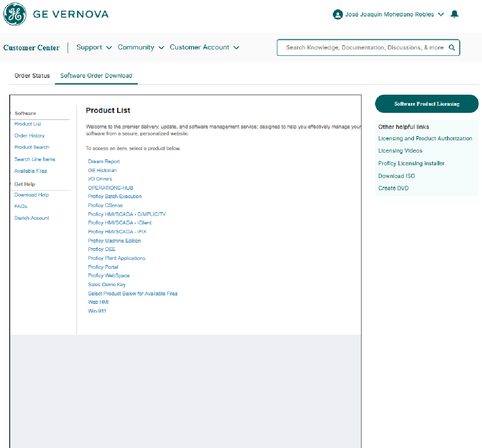The image size is (482, 448).
Task: Open Licensing and Product Authorization link
Action: coord(425,139)
